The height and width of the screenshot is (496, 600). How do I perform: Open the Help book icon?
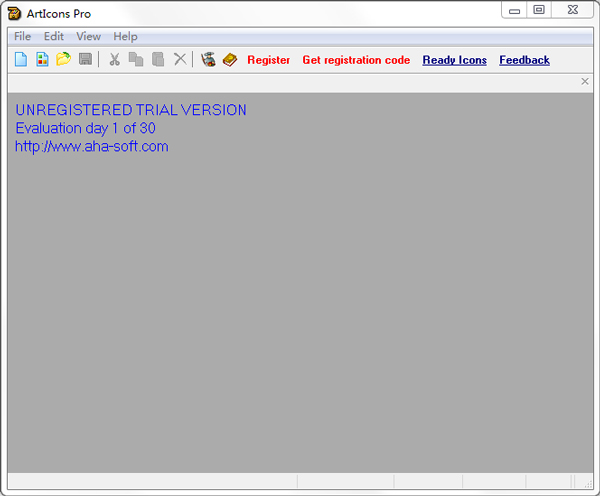pyautogui.click(x=230, y=60)
